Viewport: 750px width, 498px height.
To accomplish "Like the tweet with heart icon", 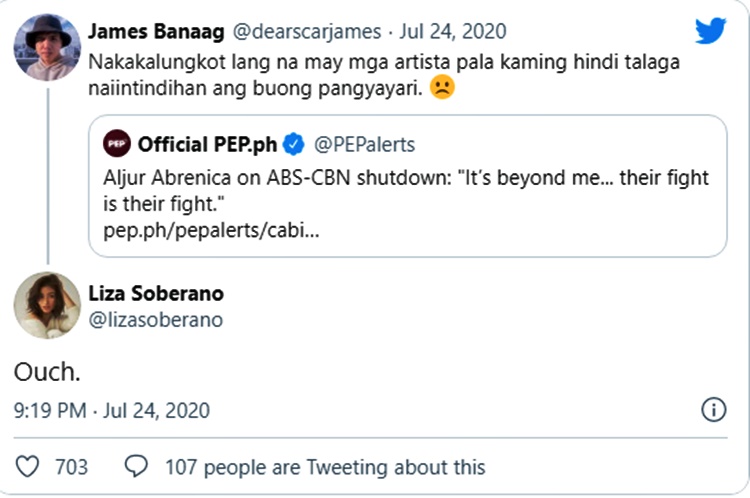I will pos(29,467).
